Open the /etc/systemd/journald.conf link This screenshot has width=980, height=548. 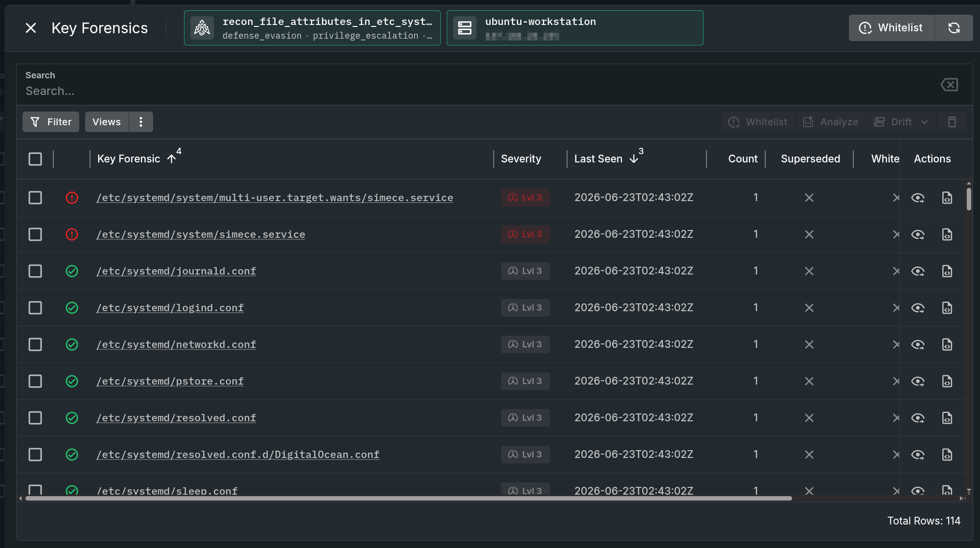click(176, 271)
